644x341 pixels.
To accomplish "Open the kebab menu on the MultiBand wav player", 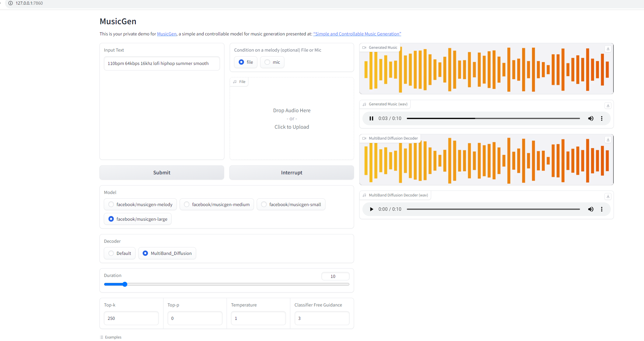I will pyautogui.click(x=602, y=209).
